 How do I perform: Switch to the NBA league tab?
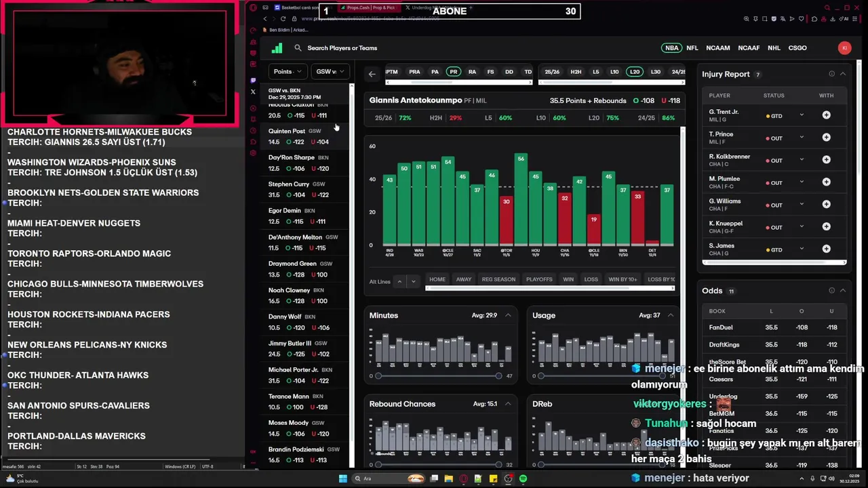[x=671, y=48]
